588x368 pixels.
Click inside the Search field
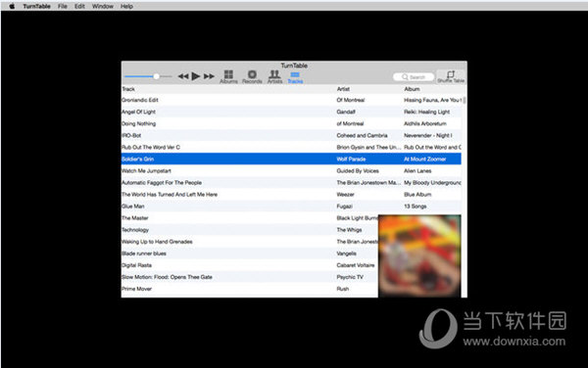(414, 77)
